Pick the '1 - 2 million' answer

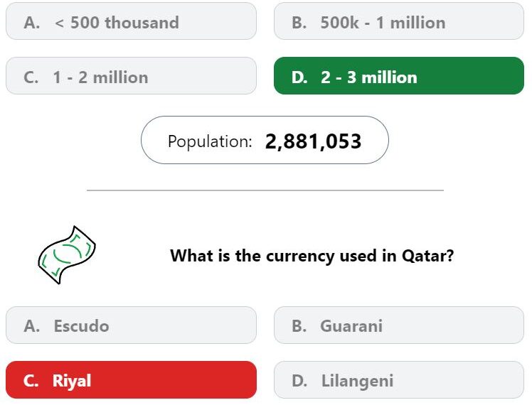(131, 75)
